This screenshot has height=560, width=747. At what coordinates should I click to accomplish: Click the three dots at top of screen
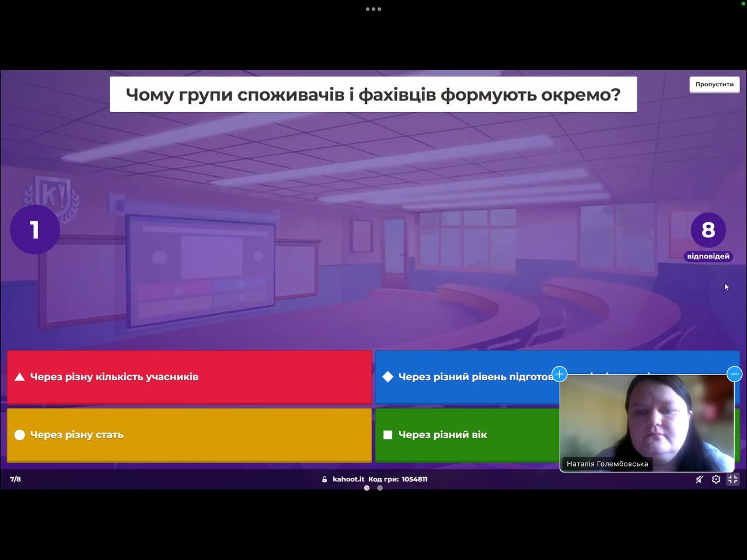pos(373,9)
